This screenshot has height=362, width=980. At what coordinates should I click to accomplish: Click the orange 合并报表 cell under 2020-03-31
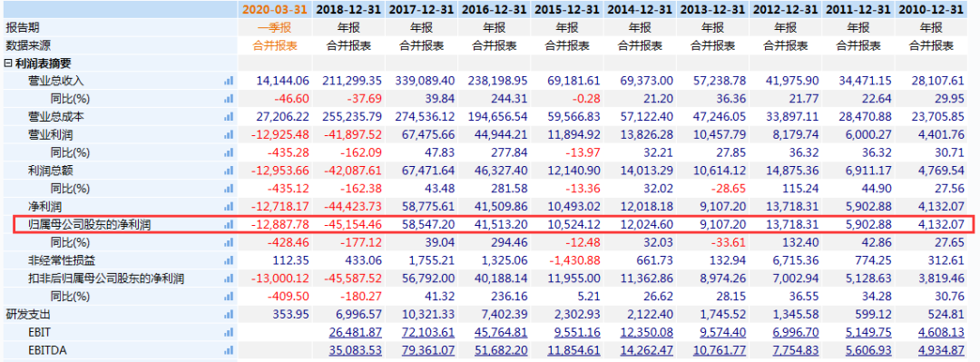click(275, 45)
